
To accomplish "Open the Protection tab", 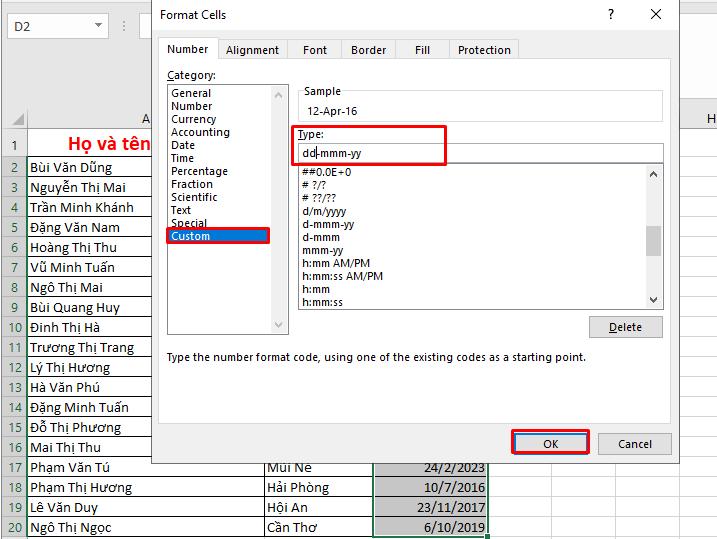I will coord(484,50).
